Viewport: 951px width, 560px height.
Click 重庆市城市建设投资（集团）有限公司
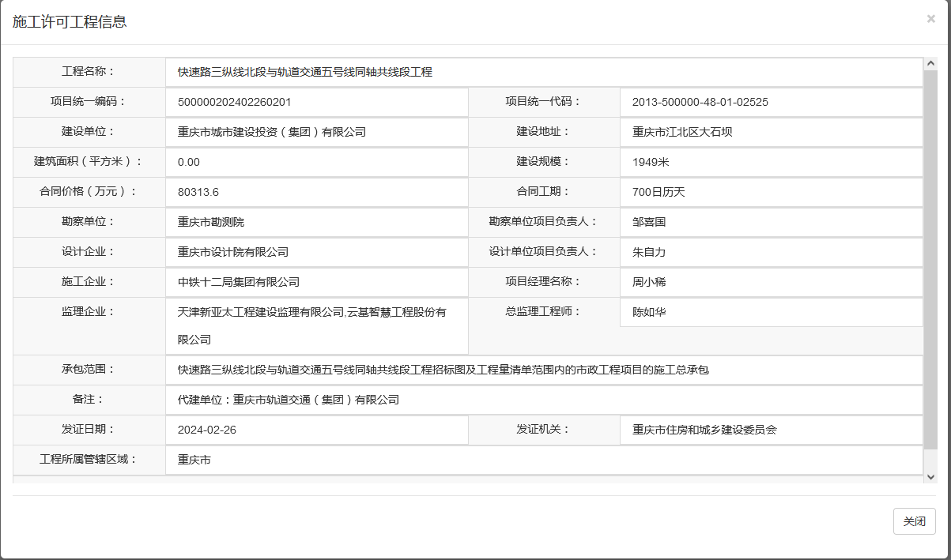point(272,132)
